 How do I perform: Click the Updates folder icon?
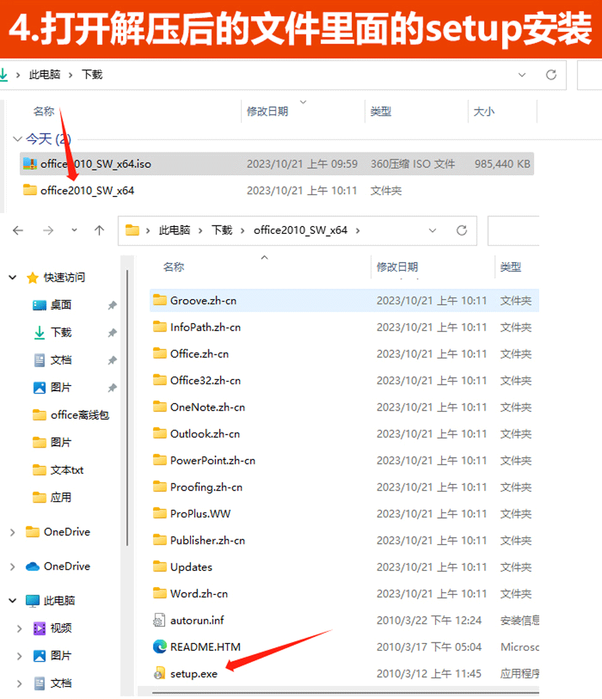[160, 567]
